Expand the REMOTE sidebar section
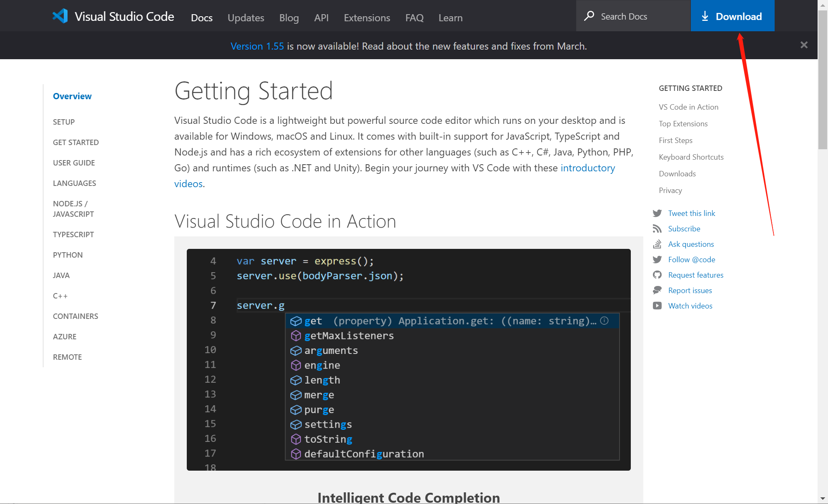 tap(67, 357)
